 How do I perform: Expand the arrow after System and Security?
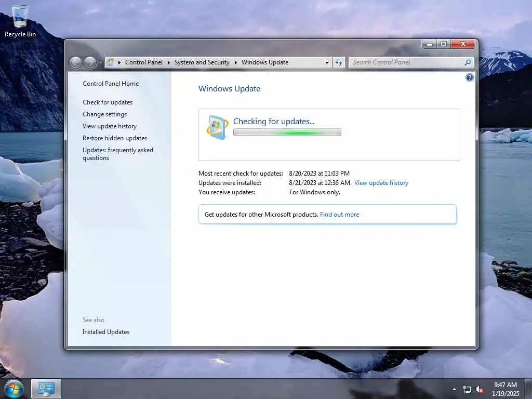tap(235, 62)
